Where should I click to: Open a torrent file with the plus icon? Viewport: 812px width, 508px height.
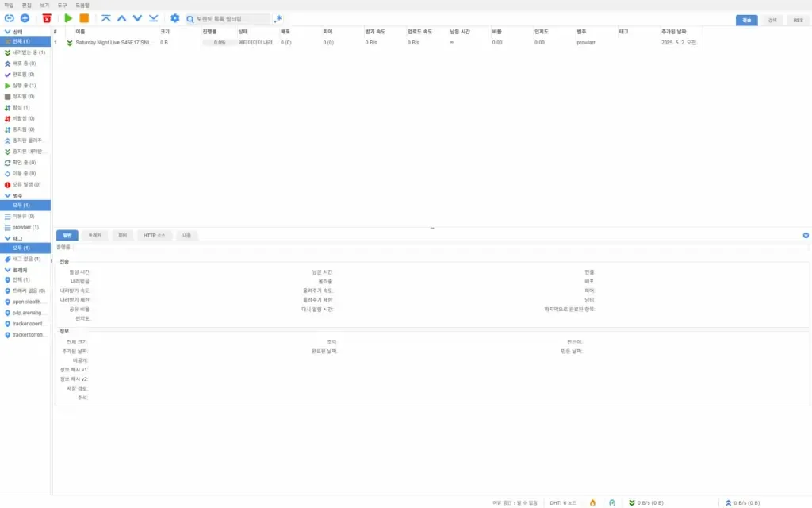click(25, 18)
